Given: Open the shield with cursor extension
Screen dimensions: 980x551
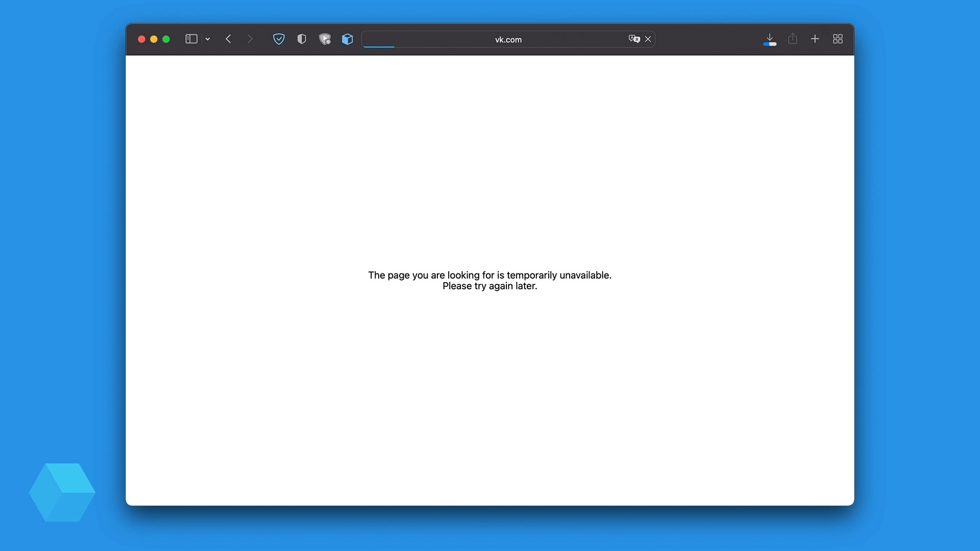Looking at the screenshot, I should click(x=325, y=39).
